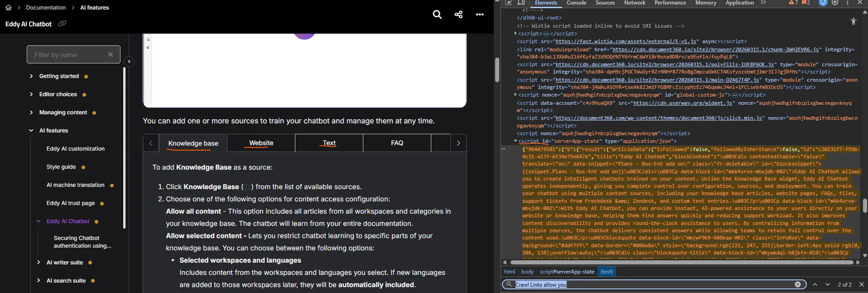The image size is (868, 293).
Task: Go to Documentation breadcrumb link
Action: coord(46,8)
